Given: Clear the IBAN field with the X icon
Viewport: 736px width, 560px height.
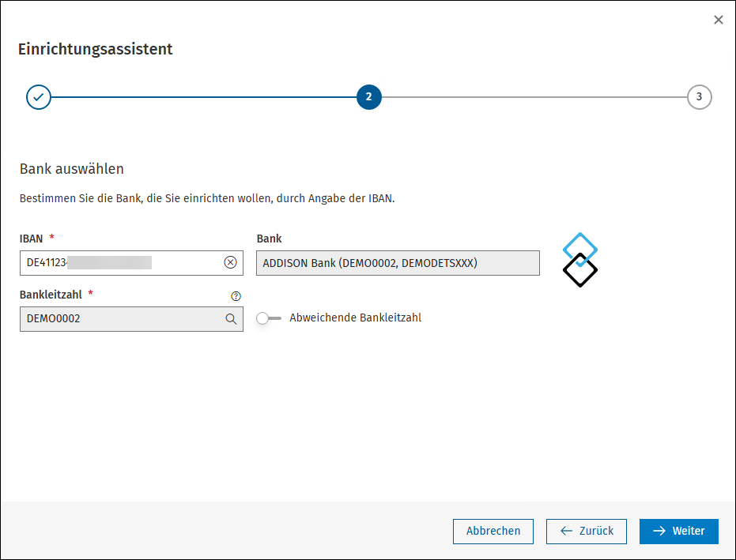Looking at the screenshot, I should 230,263.
